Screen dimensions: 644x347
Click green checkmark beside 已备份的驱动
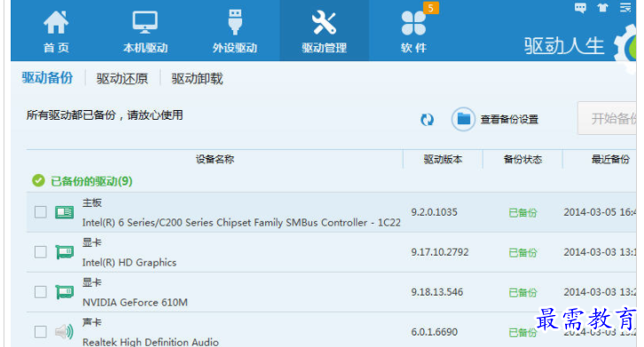39,180
